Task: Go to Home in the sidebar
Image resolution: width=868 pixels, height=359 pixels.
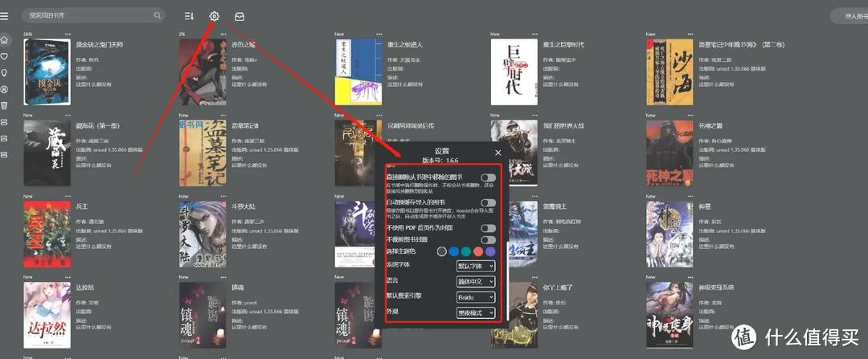Action: point(4,40)
